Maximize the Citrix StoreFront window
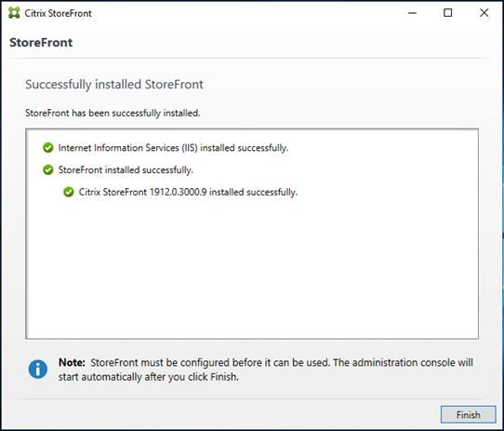The height and width of the screenshot is (431, 504). [448, 13]
